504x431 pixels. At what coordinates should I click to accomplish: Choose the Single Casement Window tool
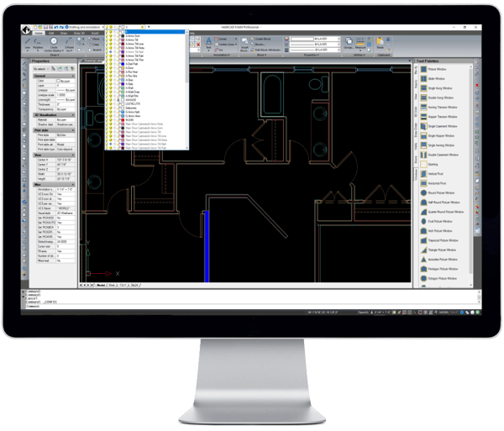tap(438, 126)
